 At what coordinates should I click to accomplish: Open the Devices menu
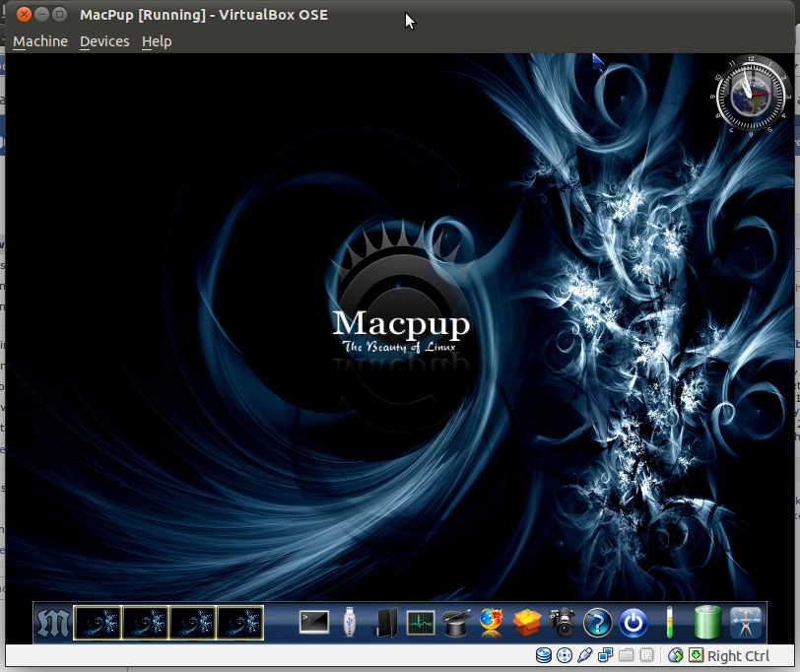click(x=104, y=41)
